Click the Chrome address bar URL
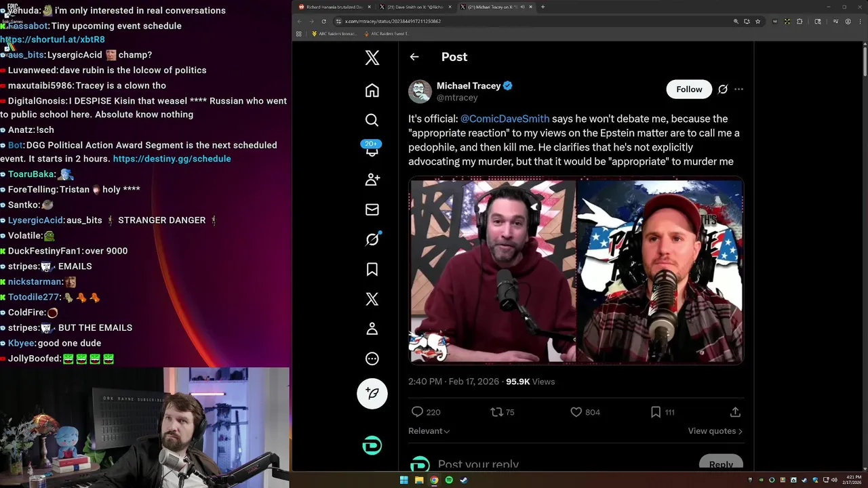 click(393, 21)
